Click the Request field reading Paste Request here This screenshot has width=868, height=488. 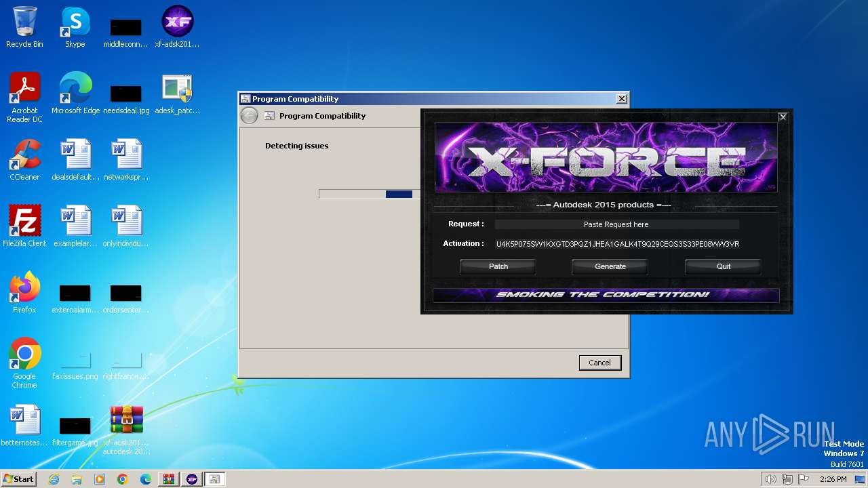tap(616, 224)
